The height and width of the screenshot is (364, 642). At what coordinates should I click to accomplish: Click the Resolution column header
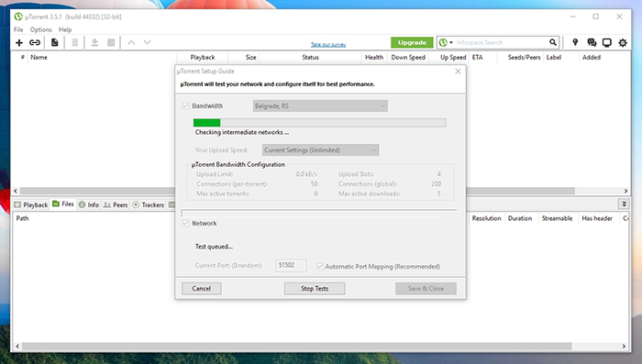[x=486, y=218]
